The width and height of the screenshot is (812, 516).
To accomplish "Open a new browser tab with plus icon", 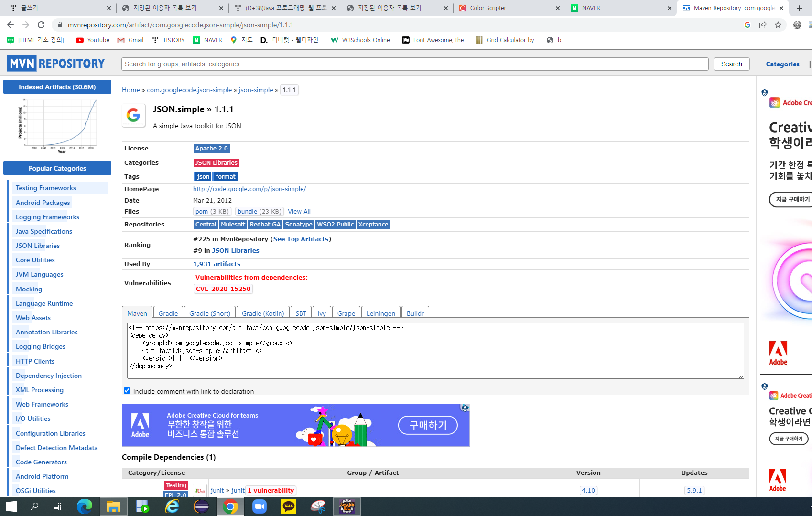I will (x=800, y=8).
